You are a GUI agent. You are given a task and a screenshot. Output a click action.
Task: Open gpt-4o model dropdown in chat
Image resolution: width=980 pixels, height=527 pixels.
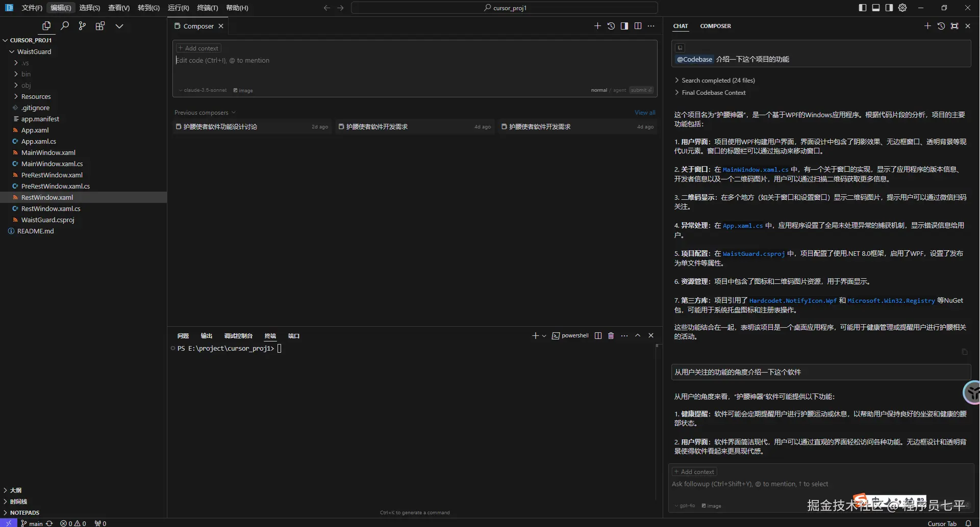[x=685, y=506]
